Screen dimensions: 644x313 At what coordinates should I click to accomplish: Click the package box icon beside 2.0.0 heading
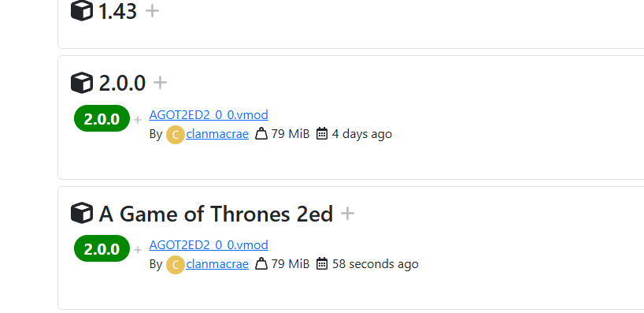pos(82,83)
